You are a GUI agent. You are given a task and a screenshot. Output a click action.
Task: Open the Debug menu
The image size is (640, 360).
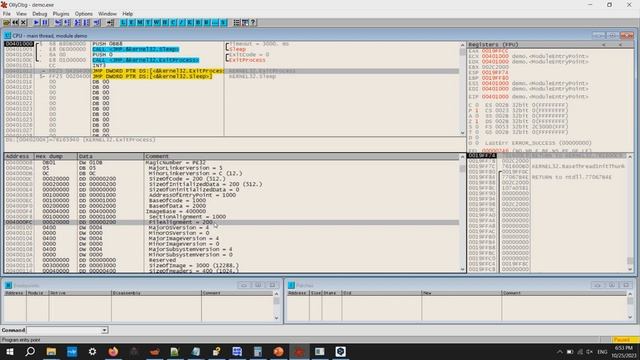click(x=40, y=13)
